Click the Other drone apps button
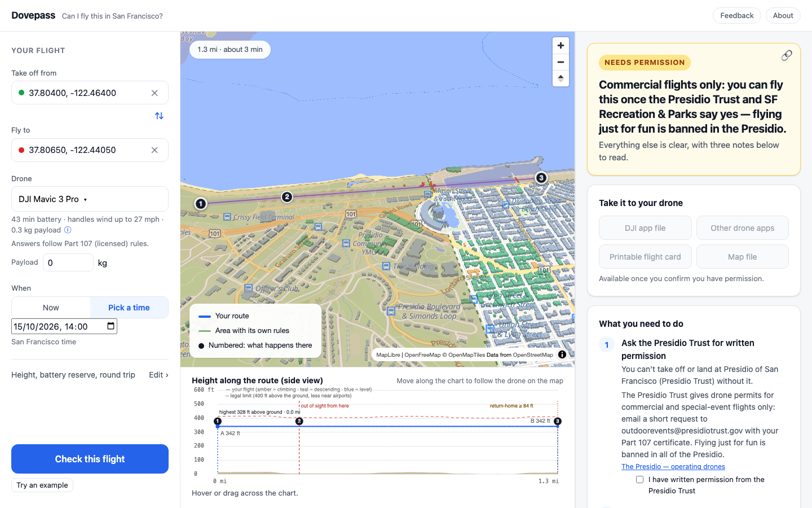The width and height of the screenshot is (812, 508). click(742, 228)
